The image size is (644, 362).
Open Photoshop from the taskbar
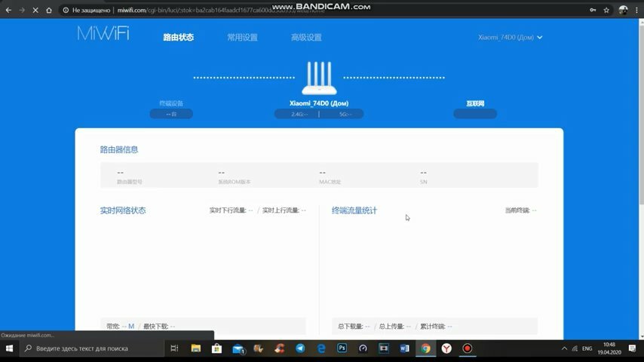click(342, 348)
